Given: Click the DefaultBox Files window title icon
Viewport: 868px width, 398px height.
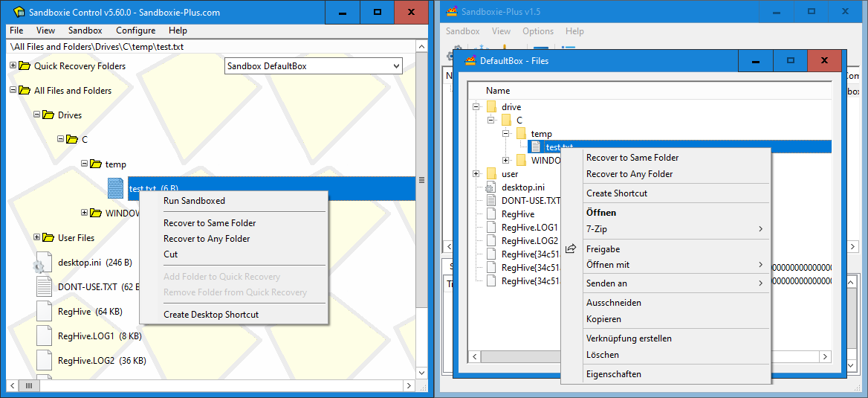Looking at the screenshot, I should [x=470, y=60].
